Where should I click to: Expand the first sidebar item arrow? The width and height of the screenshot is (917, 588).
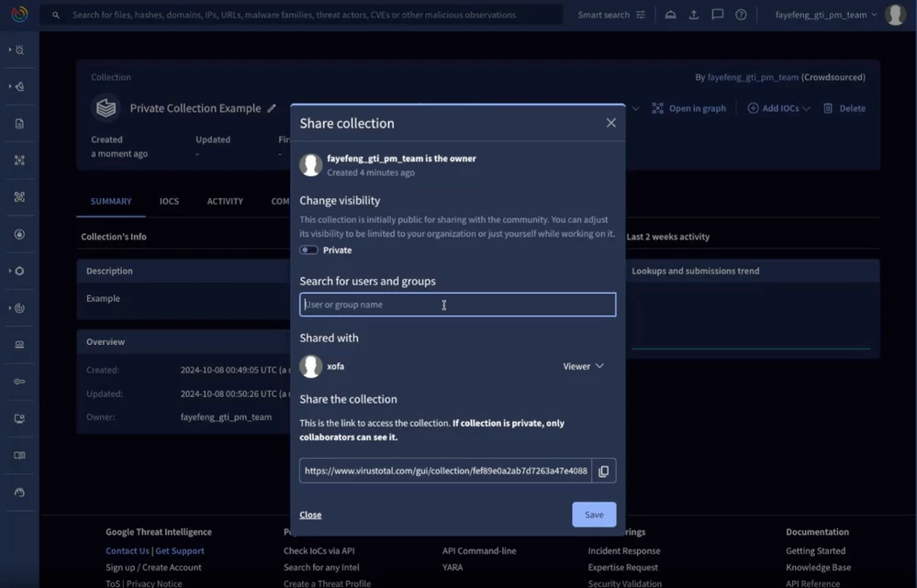pyautogui.click(x=10, y=50)
